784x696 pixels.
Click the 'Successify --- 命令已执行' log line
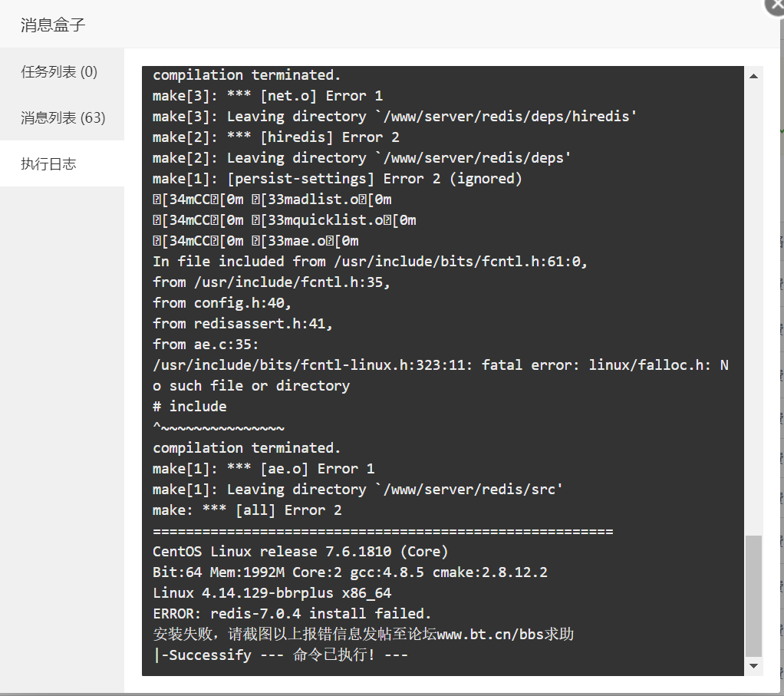280,655
